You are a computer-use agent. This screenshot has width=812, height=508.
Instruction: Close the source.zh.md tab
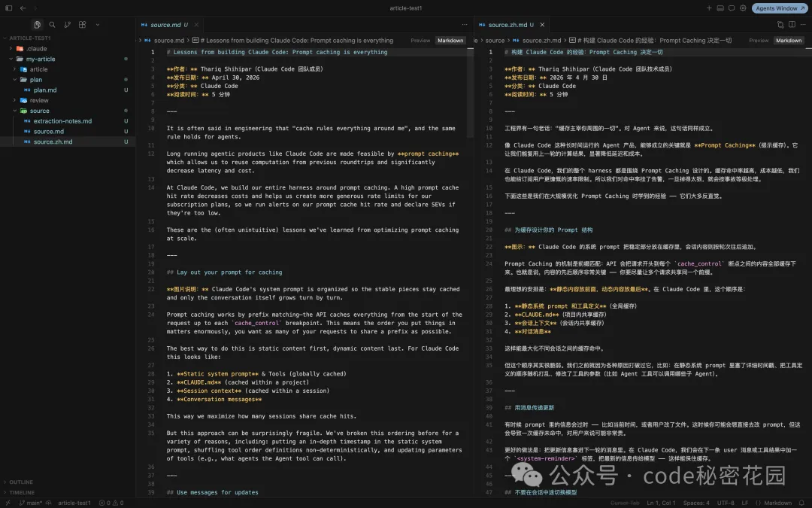pos(542,24)
